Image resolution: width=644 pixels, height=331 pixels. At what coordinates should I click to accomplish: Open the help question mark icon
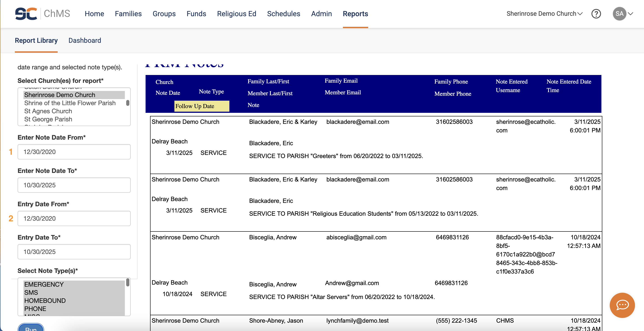[x=596, y=14]
